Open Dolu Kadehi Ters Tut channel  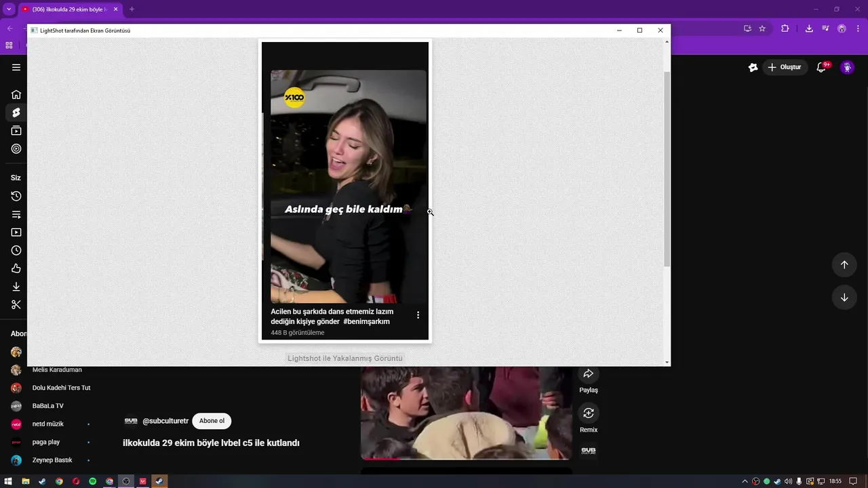[61, 388]
